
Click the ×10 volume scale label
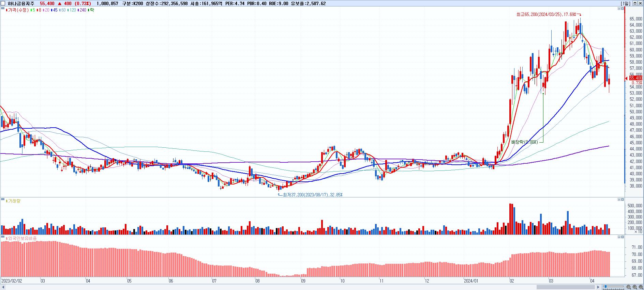coord(638,231)
